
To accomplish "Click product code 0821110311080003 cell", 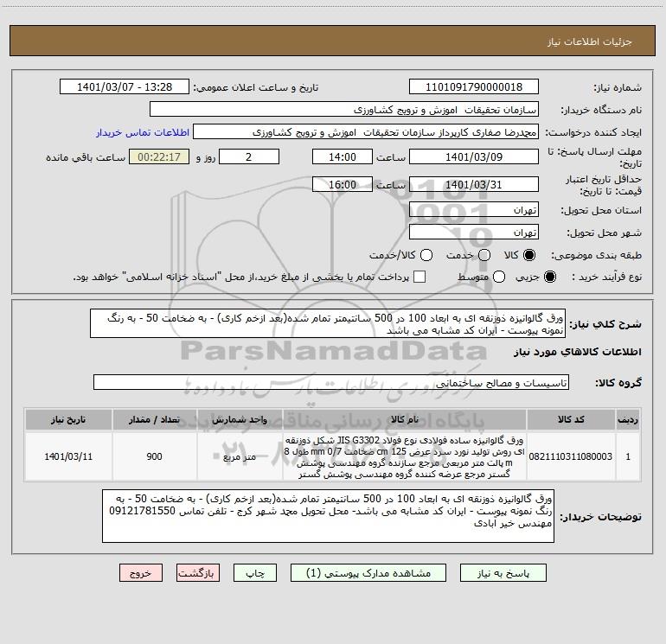I will (571, 456).
